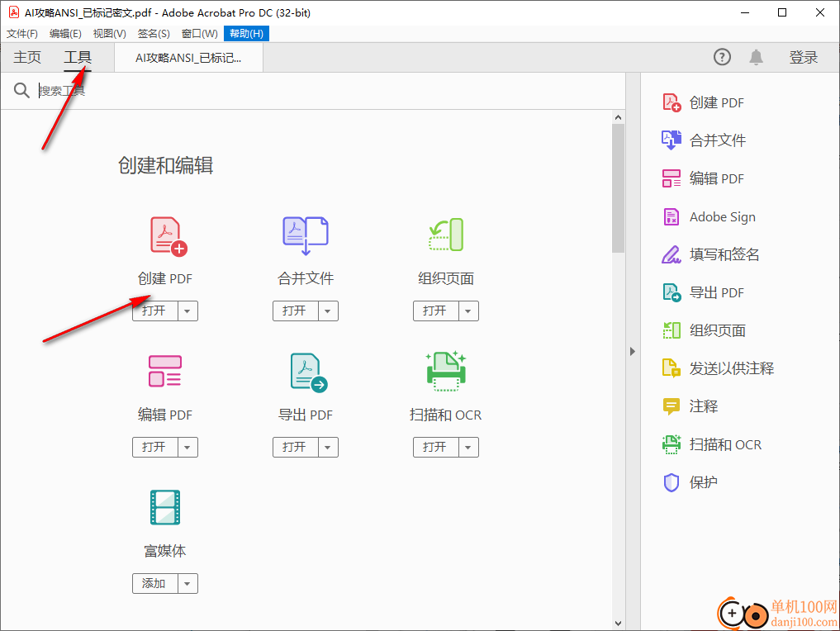The image size is (840, 631).
Task: Click the Scan & OCR (扫描和 OCR) large icon
Action: 446,371
